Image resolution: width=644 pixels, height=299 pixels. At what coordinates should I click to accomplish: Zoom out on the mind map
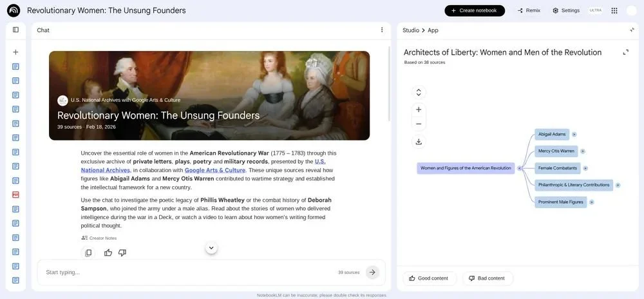point(419,124)
